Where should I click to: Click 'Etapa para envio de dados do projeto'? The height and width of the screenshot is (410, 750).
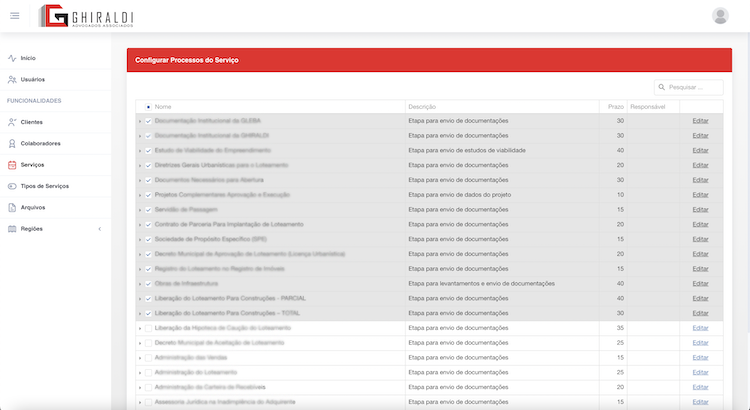point(460,195)
